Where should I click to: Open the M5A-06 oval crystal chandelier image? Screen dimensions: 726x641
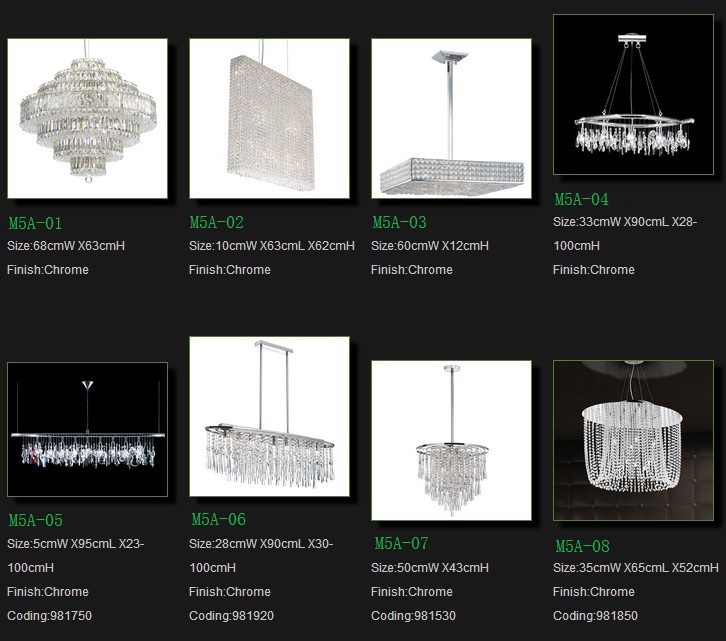click(x=269, y=416)
